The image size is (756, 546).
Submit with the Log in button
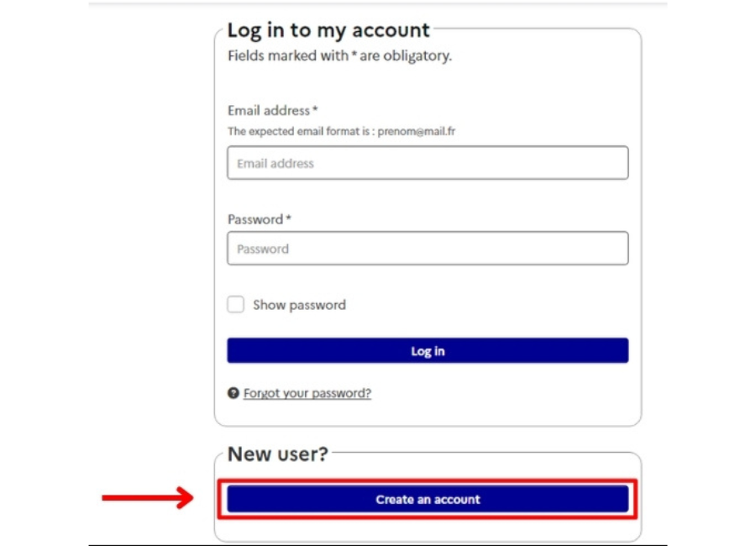pyautogui.click(x=428, y=350)
